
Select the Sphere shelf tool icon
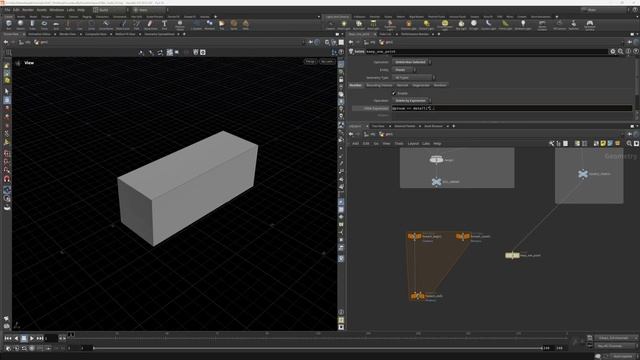pyautogui.click(x=20, y=24)
